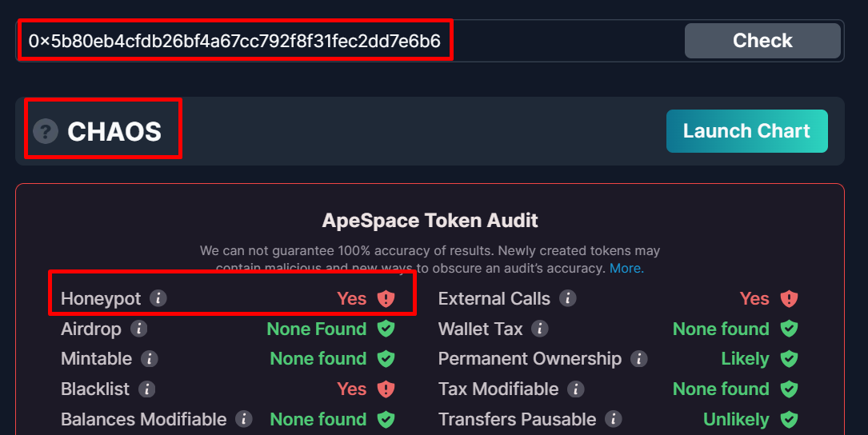Screen dimensions: 868x435
Task: Click the green shield beside Transfers Pausable result
Action: pyautogui.click(x=789, y=419)
